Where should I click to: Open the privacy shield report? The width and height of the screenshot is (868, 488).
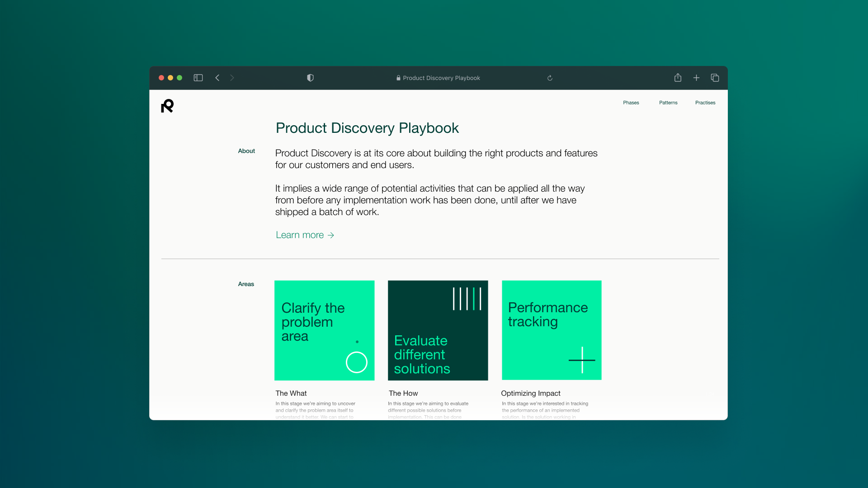(x=310, y=78)
